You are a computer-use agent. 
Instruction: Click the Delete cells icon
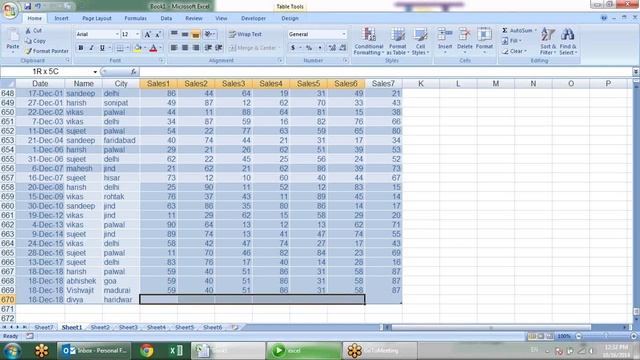464,35
